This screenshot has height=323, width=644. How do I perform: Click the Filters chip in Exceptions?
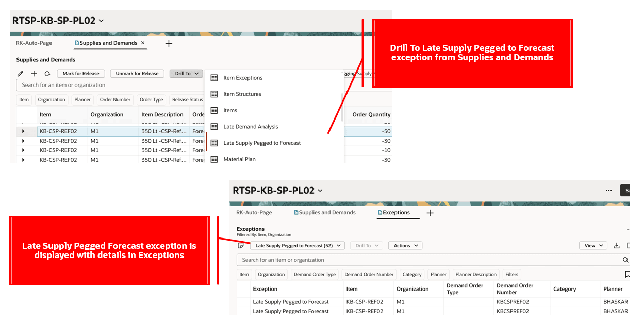[x=512, y=275]
